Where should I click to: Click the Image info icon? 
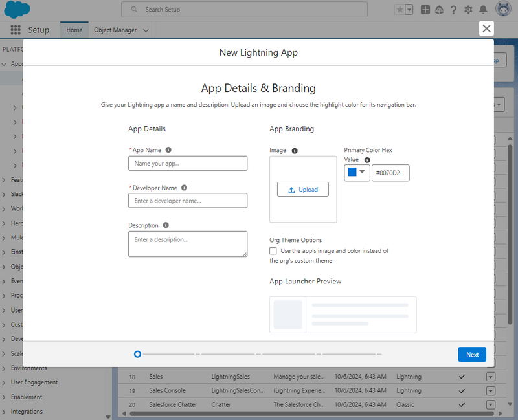pos(295,151)
